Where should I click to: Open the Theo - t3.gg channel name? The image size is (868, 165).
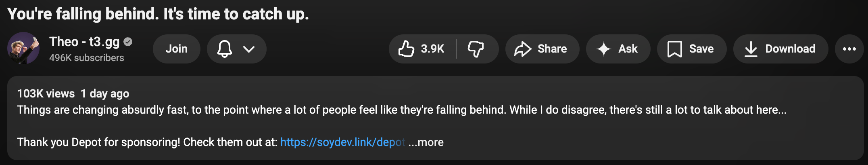pyautogui.click(x=84, y=42)
